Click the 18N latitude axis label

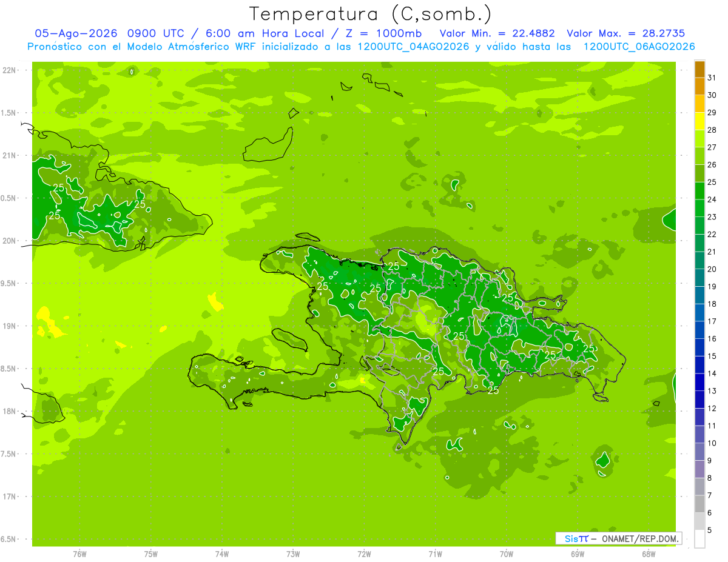click(9, 411)
